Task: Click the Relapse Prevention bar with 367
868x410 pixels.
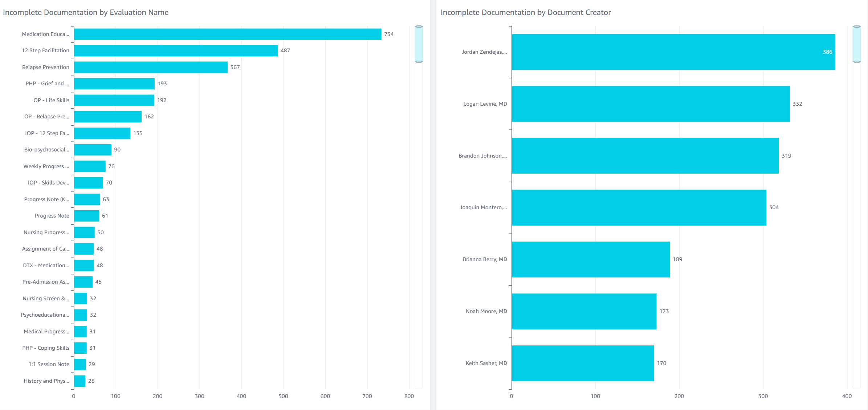Action: click(x=151, y=67)
